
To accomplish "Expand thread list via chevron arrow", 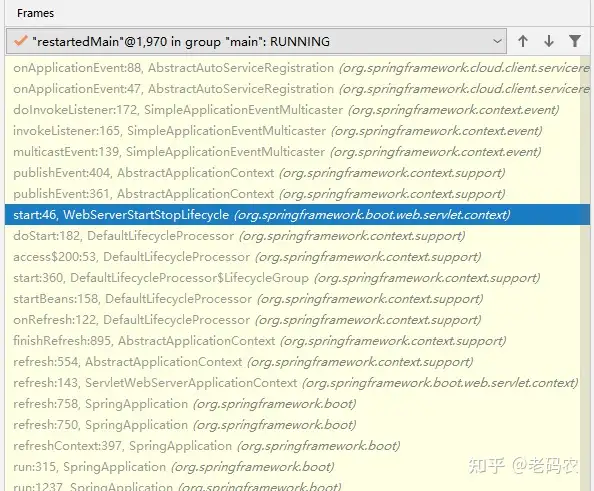I will click(x=497, y=41).
